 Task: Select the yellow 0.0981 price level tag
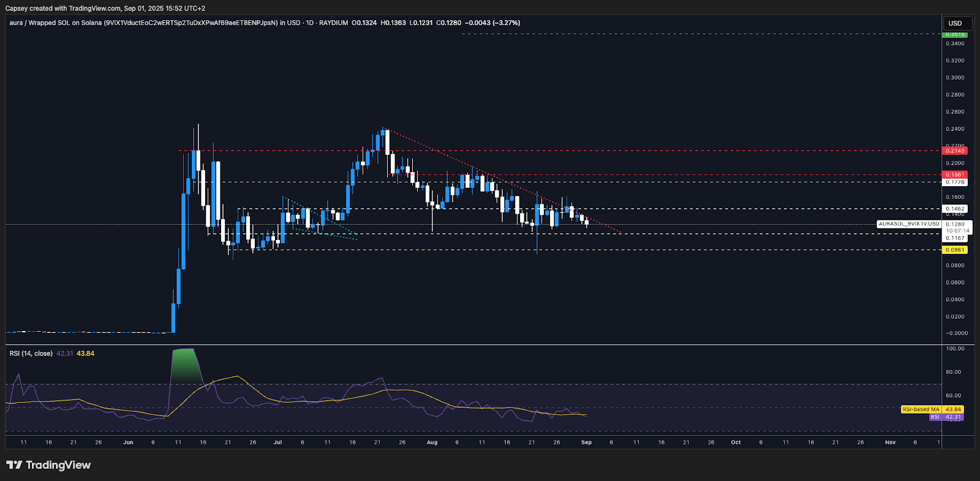[955, 250]
